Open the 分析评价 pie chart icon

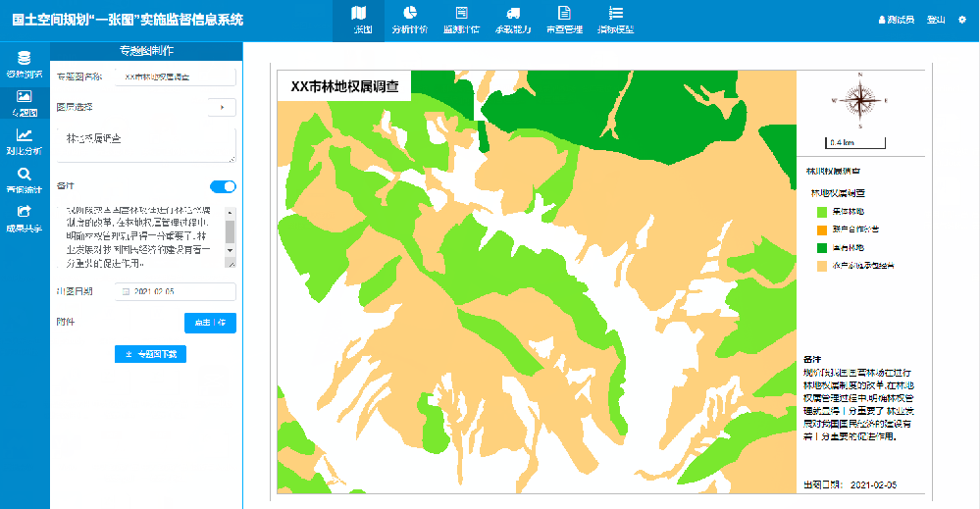(410, 13)
